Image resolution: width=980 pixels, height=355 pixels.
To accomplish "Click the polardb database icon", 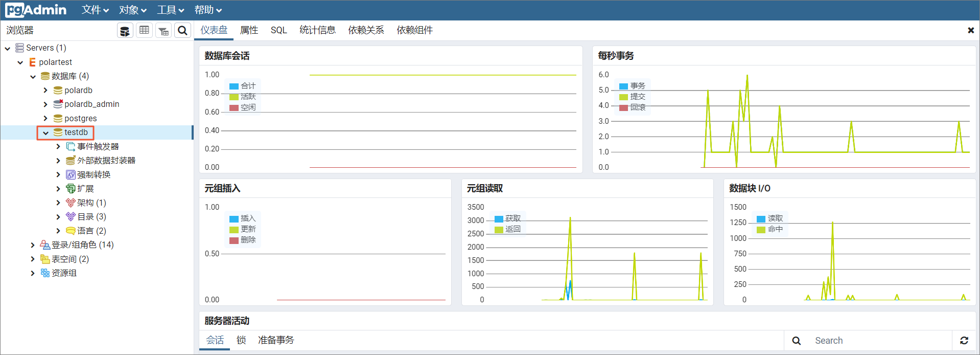I will pos(58,90).
